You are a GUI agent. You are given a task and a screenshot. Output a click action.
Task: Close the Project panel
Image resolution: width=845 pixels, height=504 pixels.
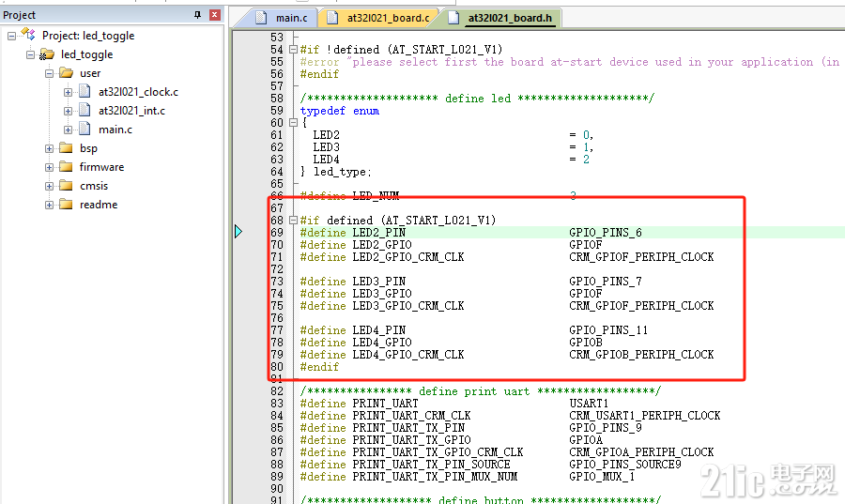coord(214,15)
